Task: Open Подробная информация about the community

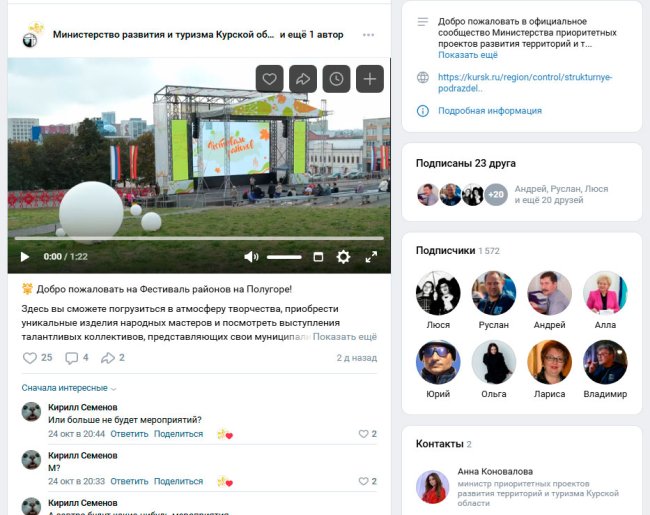Action: pyautogui.click(x=490, y=111)
